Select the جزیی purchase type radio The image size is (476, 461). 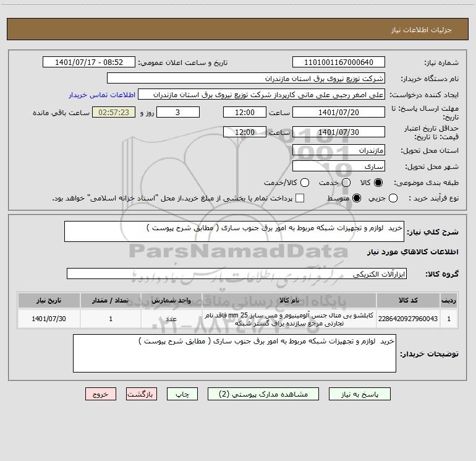pos(393,198)
